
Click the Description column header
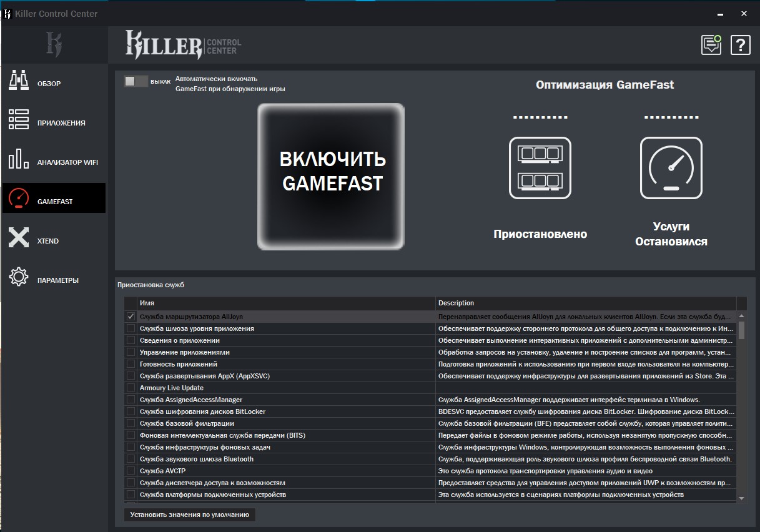coord(586,303)
